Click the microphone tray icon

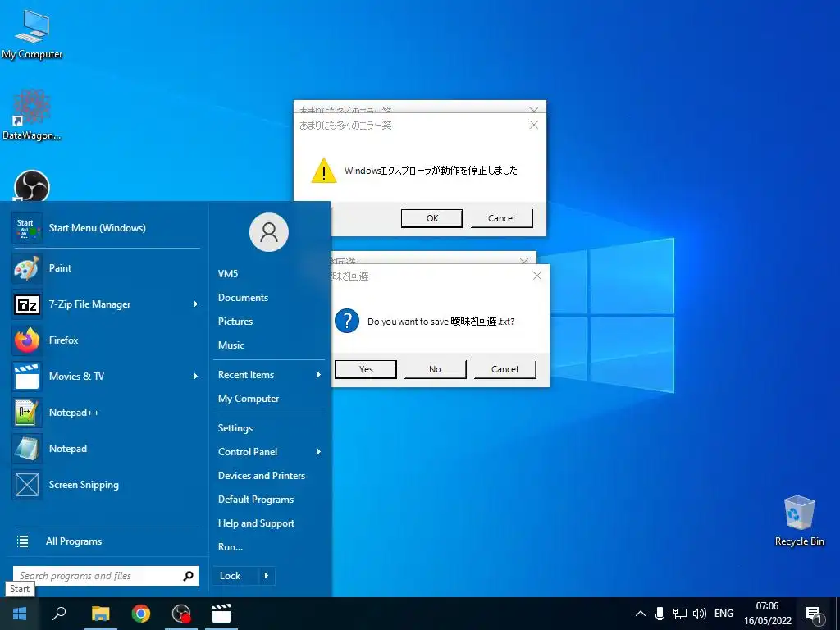tap(660, 614)
